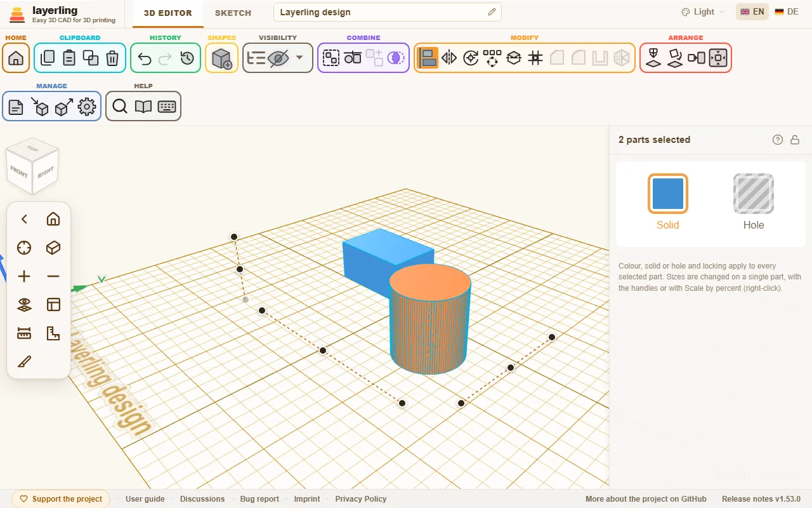This screenshot has height=508, width=812.
Task: Open the document icon in Manage
Action: tap(16, 107)
